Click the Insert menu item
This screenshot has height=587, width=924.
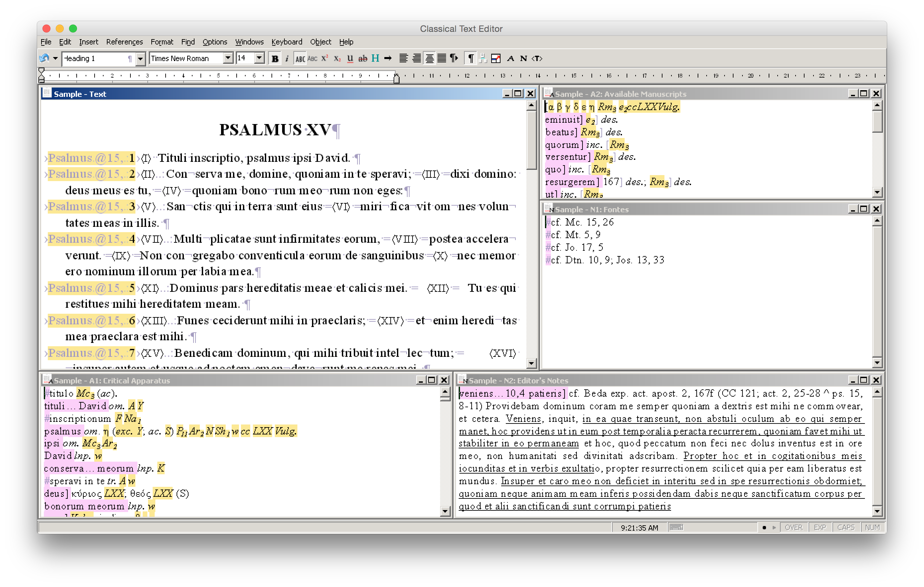tap(89, 42)
